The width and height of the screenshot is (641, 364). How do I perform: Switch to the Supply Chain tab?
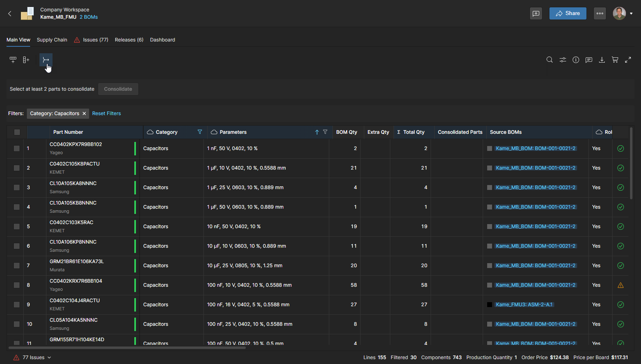pyautogui.click(x=52, y=40)
